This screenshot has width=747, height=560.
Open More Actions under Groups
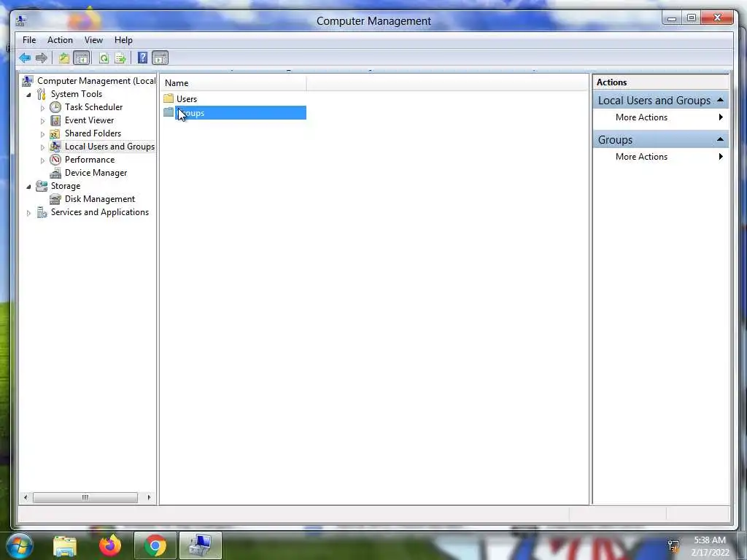[x=660, y=157]
